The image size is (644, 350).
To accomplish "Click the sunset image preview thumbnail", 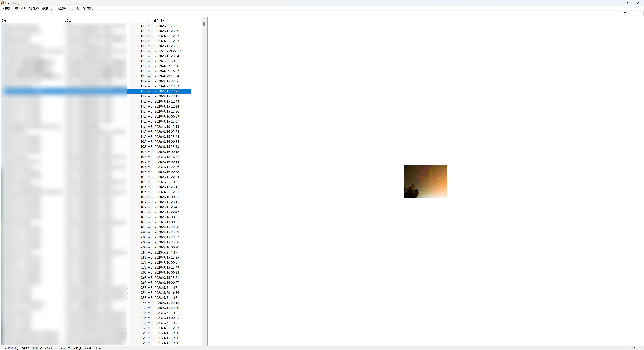I will tap(426, 181).
